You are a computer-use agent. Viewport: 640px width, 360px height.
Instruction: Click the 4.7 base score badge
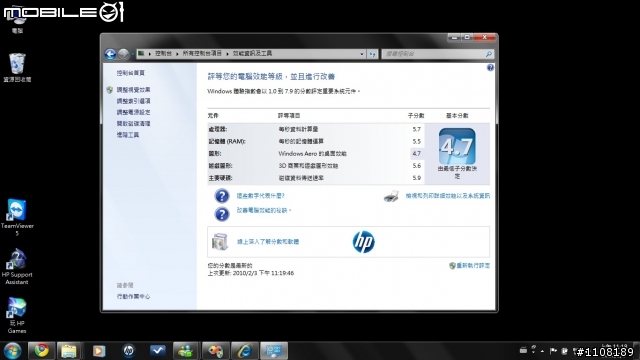coord(457,147)
